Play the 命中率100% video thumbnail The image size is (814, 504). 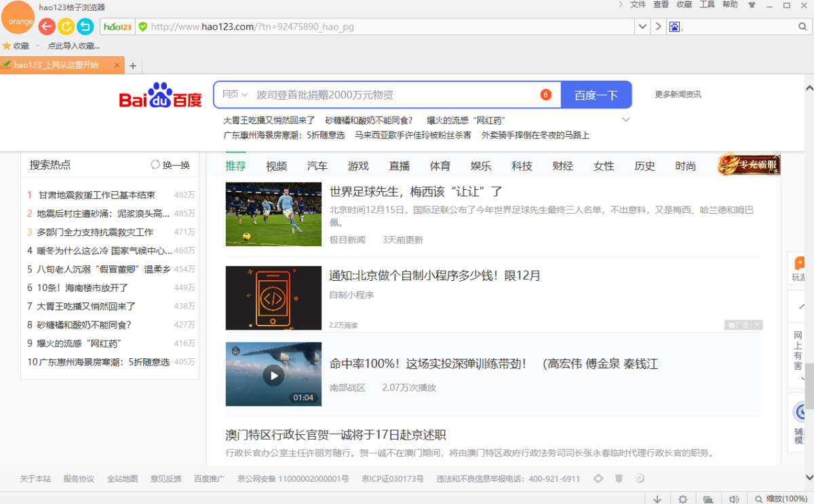click(x=273, y=374)
